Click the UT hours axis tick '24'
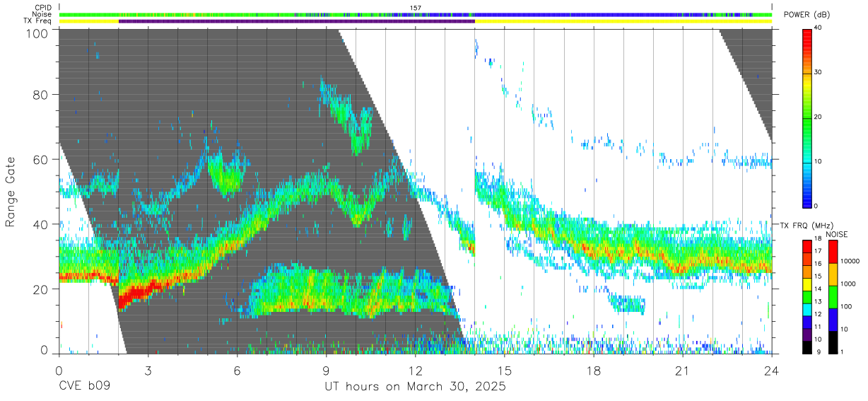This screenshot has height=401, width=868. pos(772,370)
